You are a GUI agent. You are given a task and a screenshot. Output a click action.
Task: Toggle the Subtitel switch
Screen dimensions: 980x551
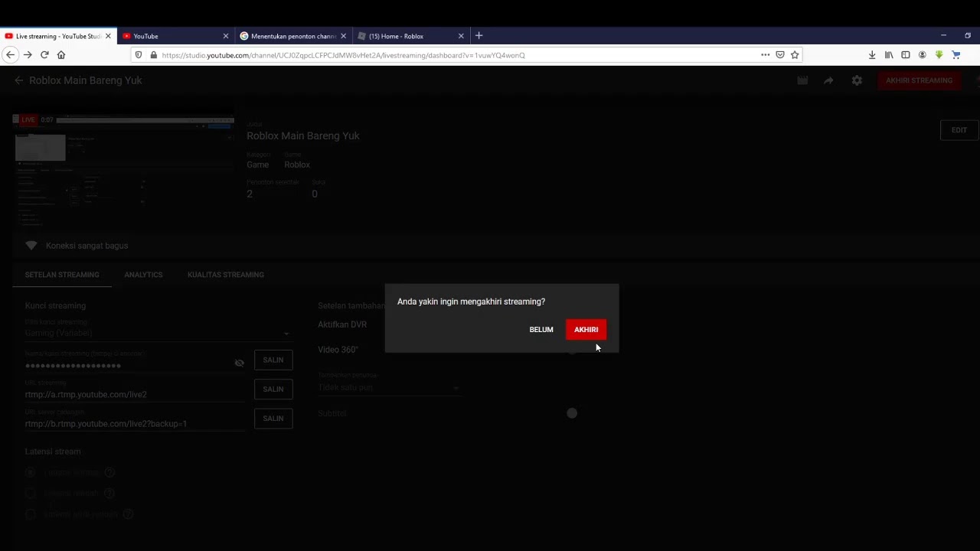(572, 413)
